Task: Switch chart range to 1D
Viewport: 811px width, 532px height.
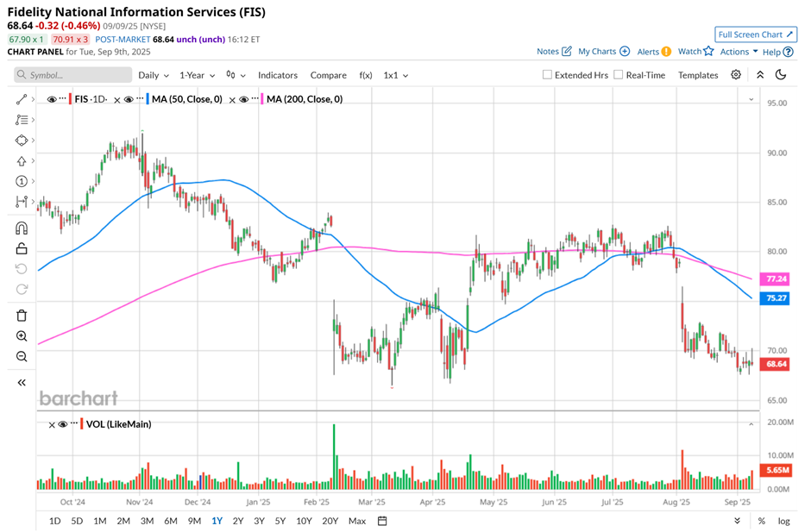Action: [x=54, y=521]
